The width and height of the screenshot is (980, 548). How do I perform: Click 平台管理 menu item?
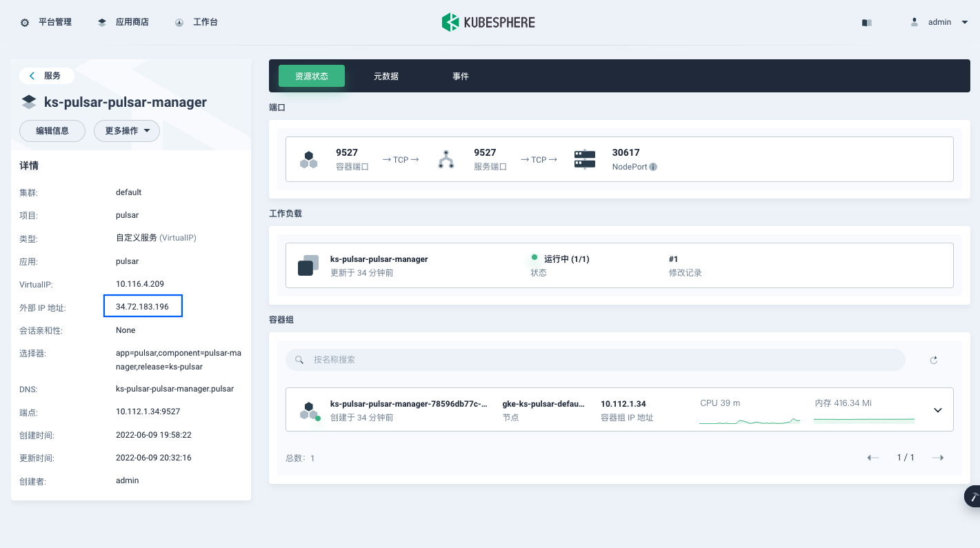pyautogui.click(x=55, y=22)
